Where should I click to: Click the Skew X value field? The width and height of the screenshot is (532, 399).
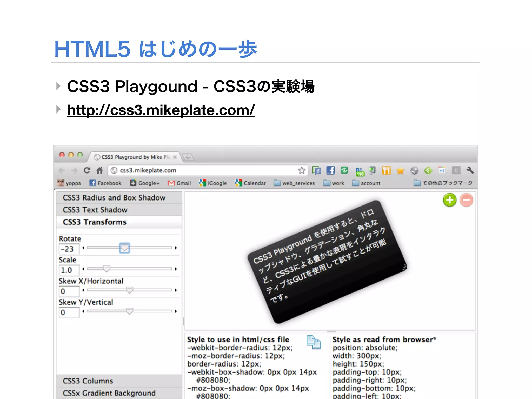pos(69,291)
